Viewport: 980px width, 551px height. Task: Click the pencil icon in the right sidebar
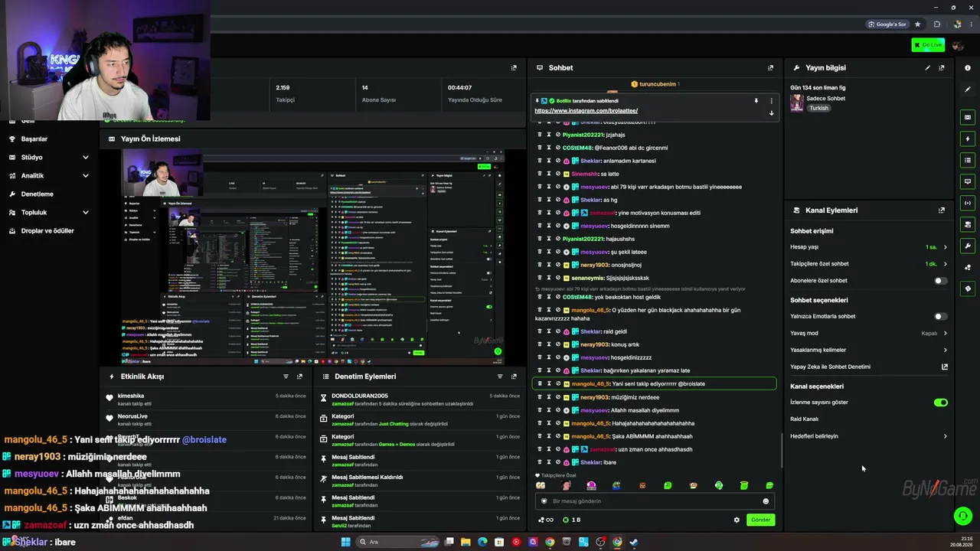[968, 90]
